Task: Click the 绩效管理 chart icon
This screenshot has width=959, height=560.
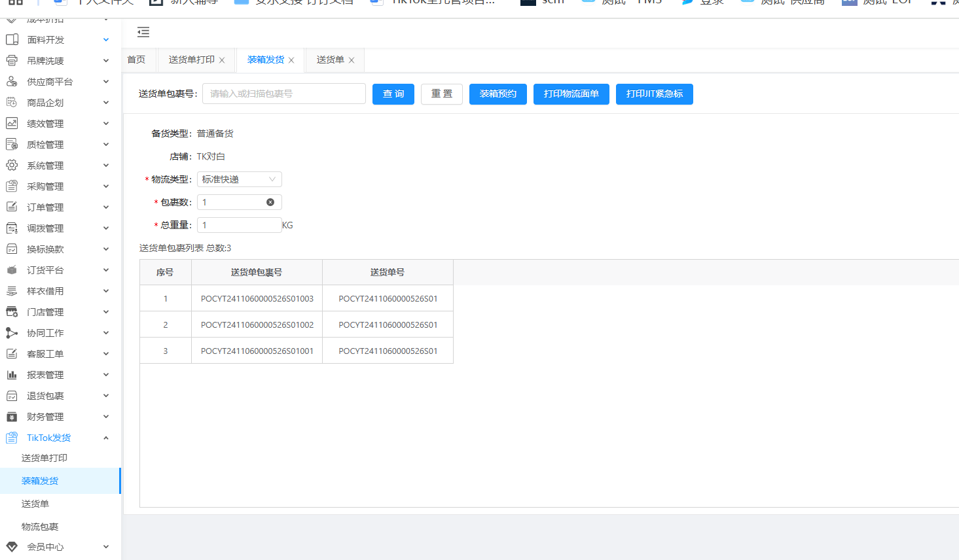Action: [12, 124]
